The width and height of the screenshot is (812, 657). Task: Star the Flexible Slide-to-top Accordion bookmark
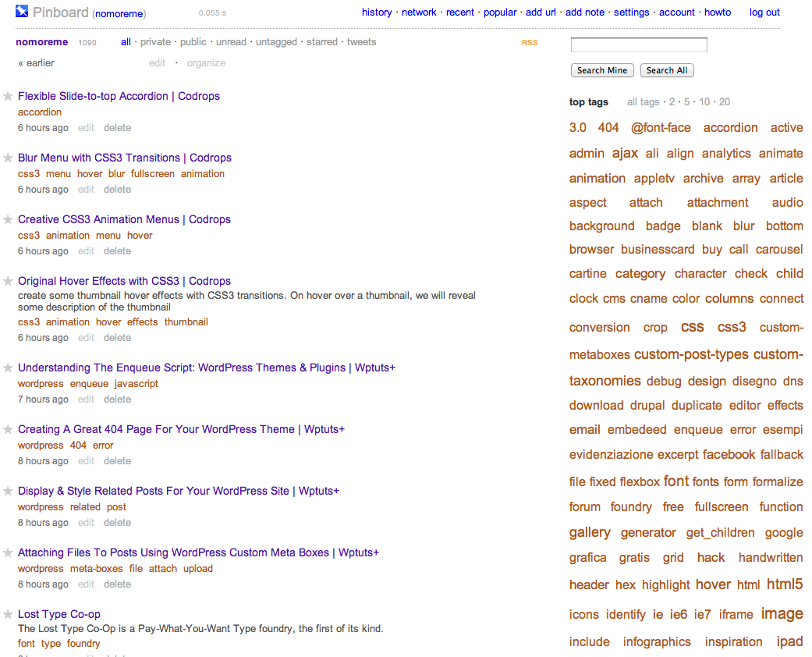click(x=8, y=97)
